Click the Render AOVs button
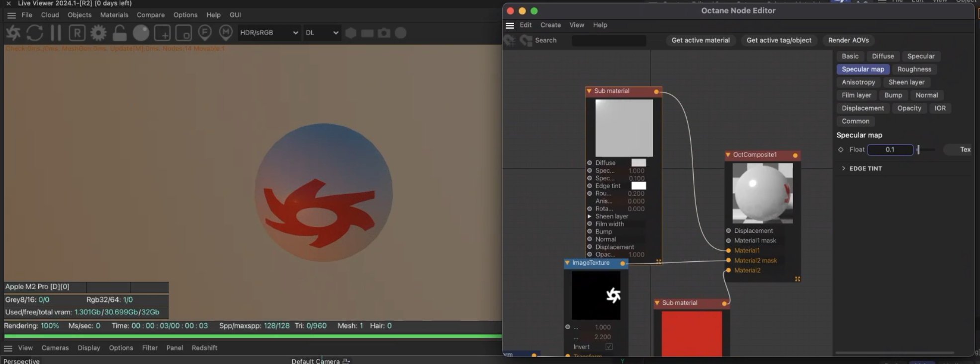The width and height of the screenshot is (980, 364). click(848, 40)
